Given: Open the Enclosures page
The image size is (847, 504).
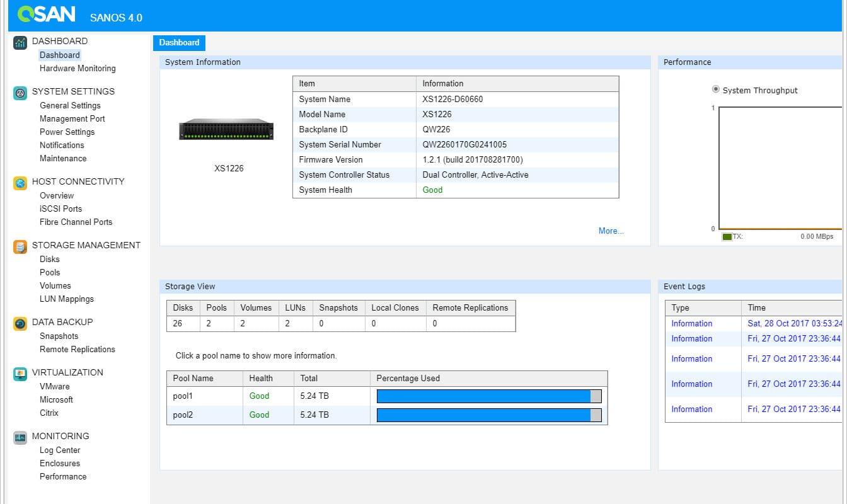Looking at the screenshot, I should pyautogui.click(x=60, y=463).
